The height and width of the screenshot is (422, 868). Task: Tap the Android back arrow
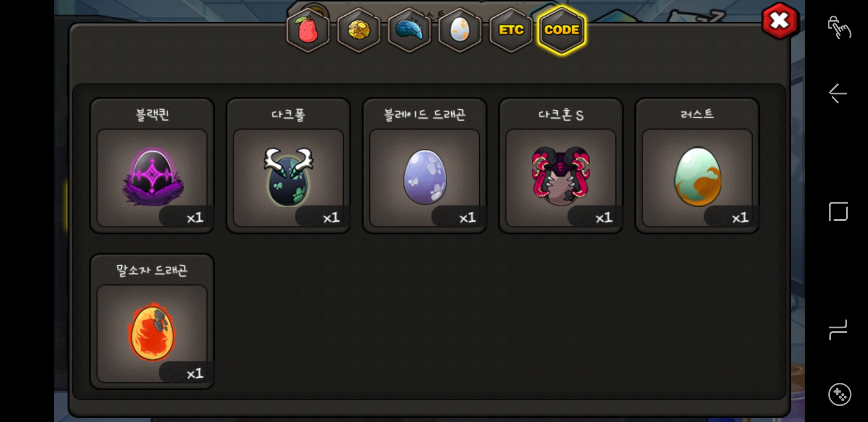tap(838, 93)
